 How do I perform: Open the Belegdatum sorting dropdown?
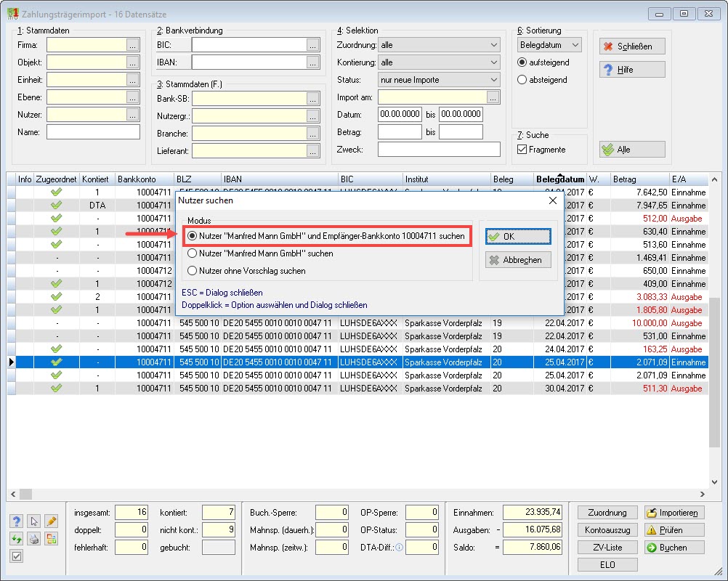[x=549, y=45]
